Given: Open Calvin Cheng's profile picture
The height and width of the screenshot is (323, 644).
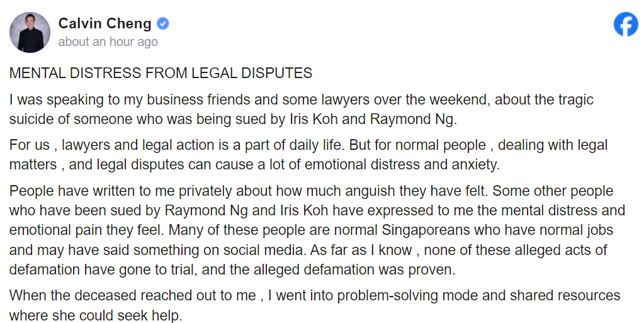Looking at the screenshot, I should pos(30,32).
